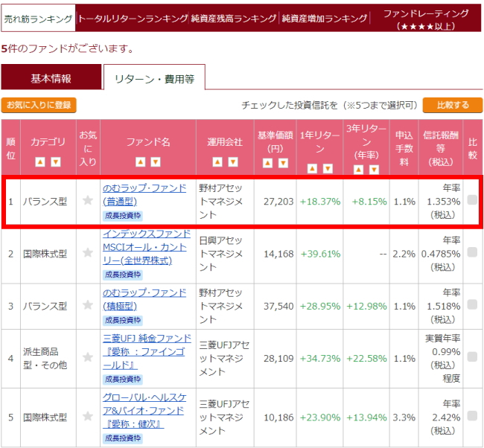Open グローバル・ヘルスケア&バイオ・ファンド link
Screen dimensions: 484x448
coord(144,411)
